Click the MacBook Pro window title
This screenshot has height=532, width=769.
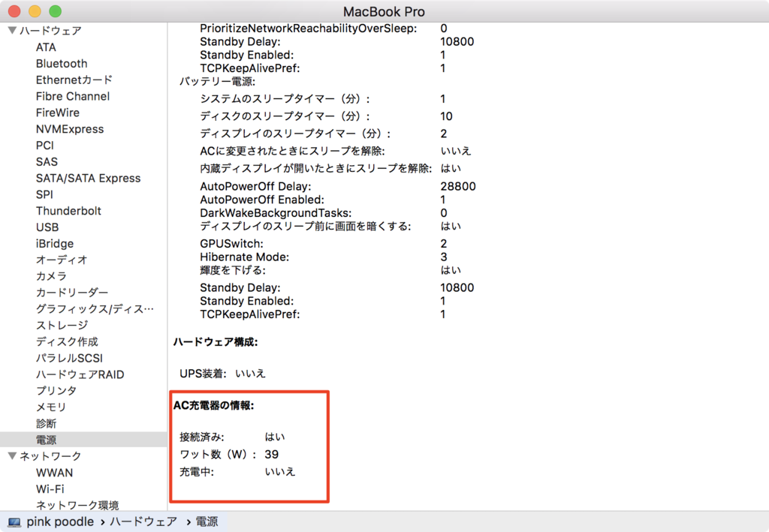384,11
